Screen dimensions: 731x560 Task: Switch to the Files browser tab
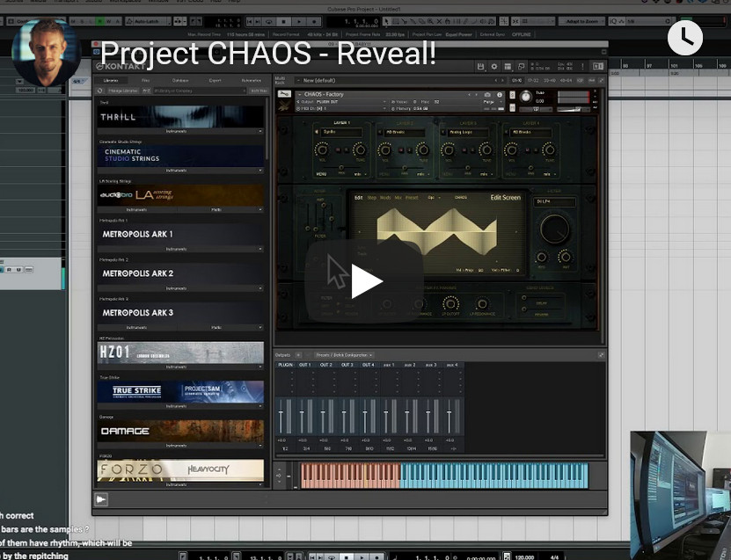tap(145, 81)
